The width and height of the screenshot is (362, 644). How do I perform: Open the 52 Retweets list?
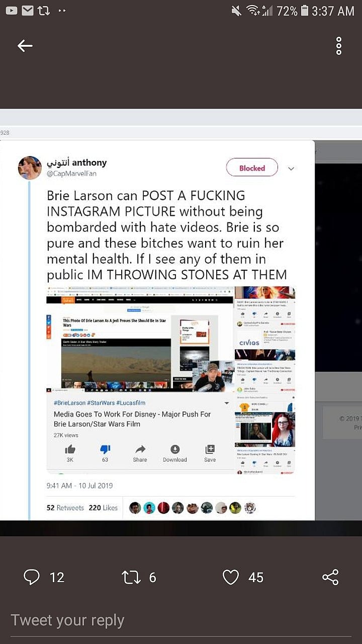click(65, 508)
